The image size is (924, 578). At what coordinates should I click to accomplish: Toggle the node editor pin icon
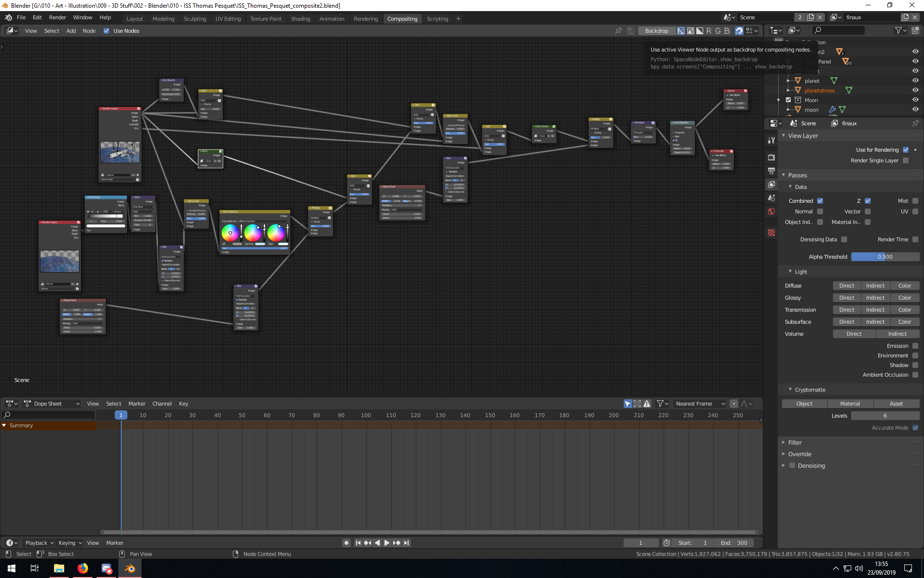tap(618, 31)
